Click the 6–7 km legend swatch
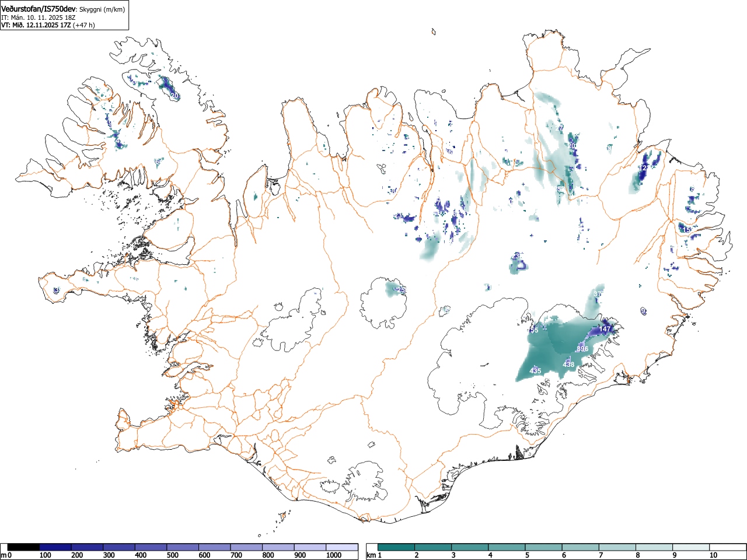 tap(580, 547)
